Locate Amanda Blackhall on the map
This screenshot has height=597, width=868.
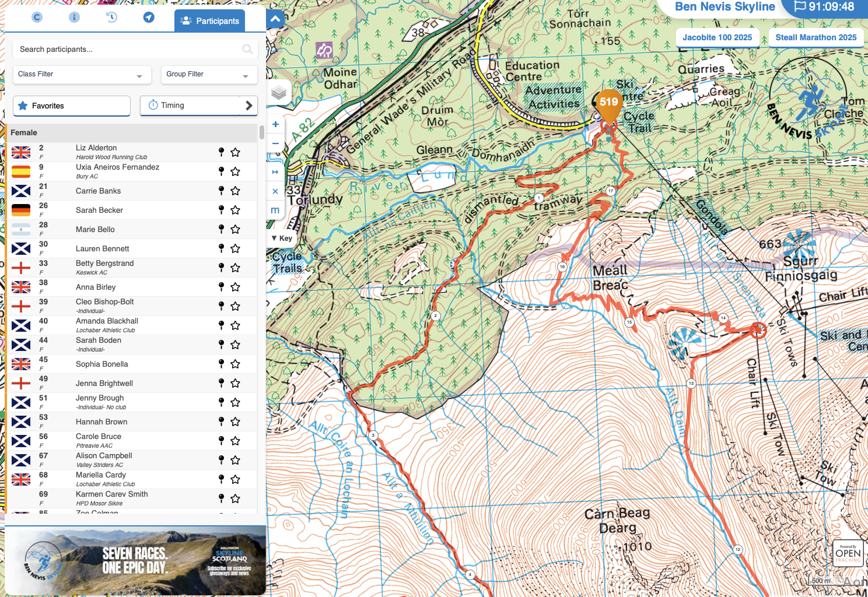221,325
